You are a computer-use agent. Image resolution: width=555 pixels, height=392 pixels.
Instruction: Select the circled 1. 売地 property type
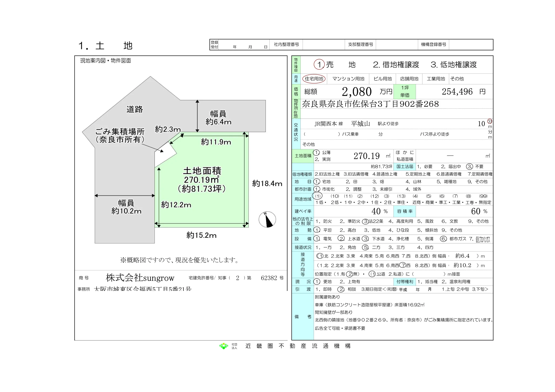pyautogui.click(x=335, y=64)
